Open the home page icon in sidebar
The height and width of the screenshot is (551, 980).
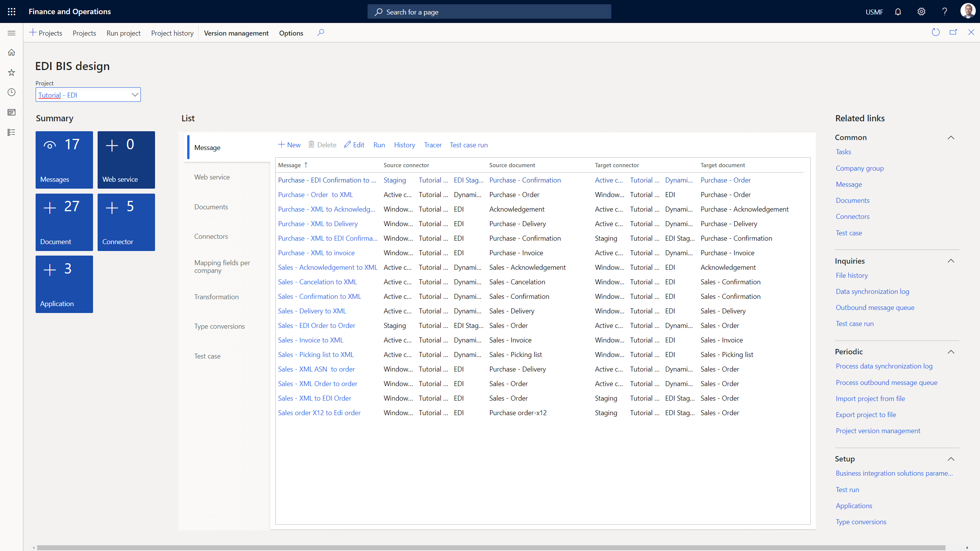coord(11,52)
